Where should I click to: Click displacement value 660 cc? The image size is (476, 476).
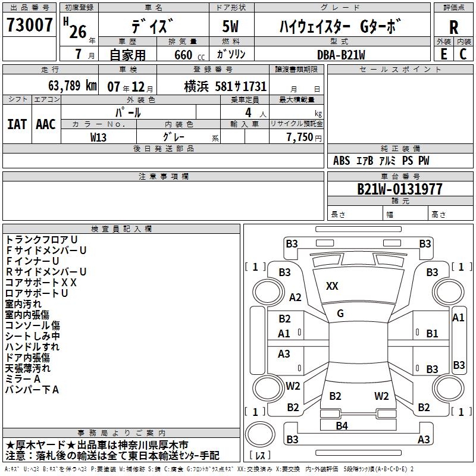coord(189,55)
